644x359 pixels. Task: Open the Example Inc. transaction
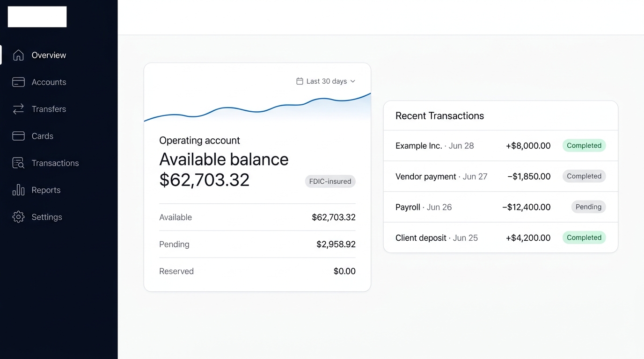click(501, 146)
